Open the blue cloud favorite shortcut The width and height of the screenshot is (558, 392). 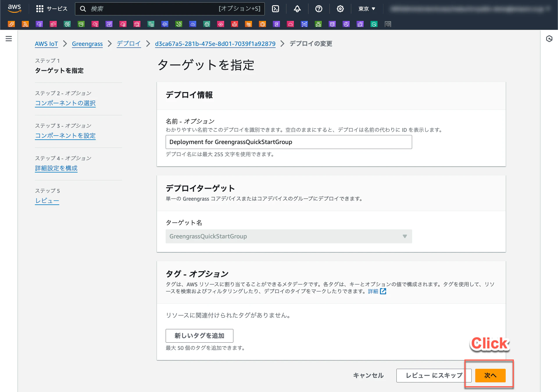[193, 24]
